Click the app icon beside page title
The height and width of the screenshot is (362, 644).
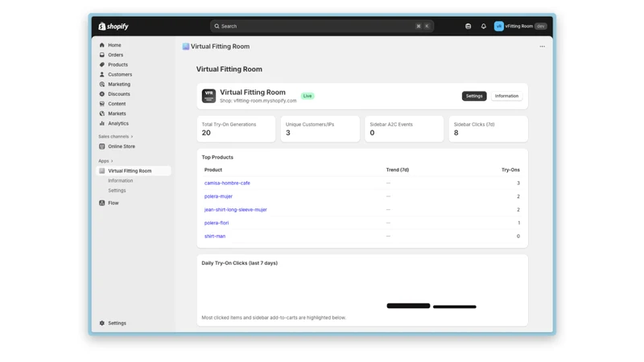[186, 47]
